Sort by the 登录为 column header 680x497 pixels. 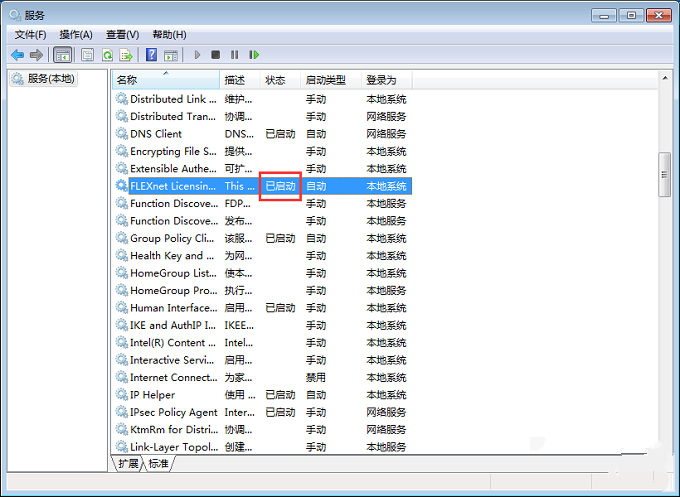tap(387, 80)
